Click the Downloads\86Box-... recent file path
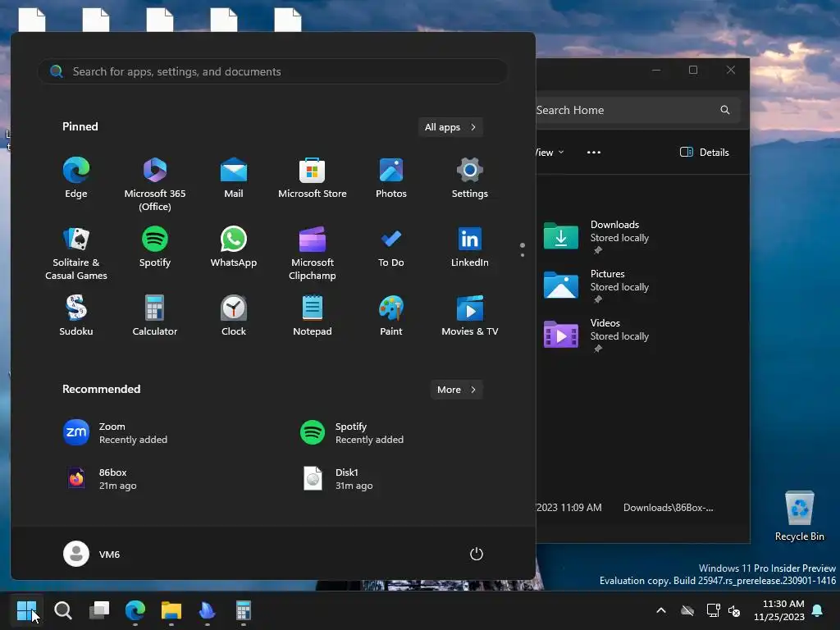The height and width of the screenshot is (630, 840). click(668, 507)
